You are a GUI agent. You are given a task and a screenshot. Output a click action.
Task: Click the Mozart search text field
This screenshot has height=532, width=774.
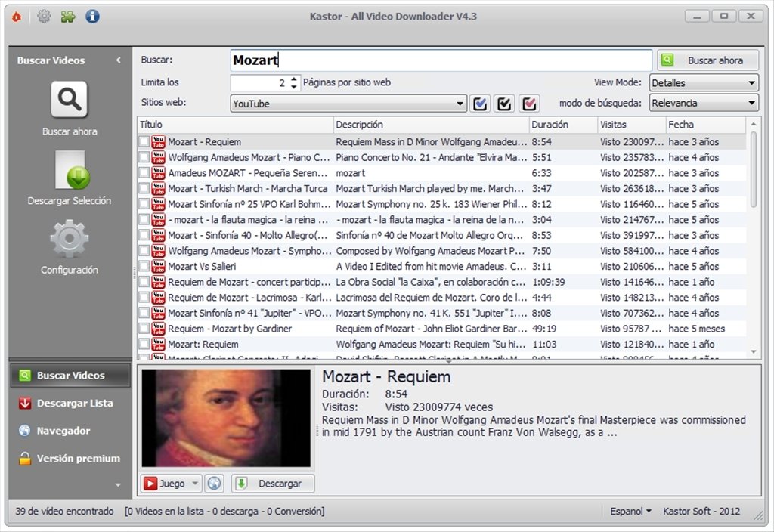(x=441, y=60)
